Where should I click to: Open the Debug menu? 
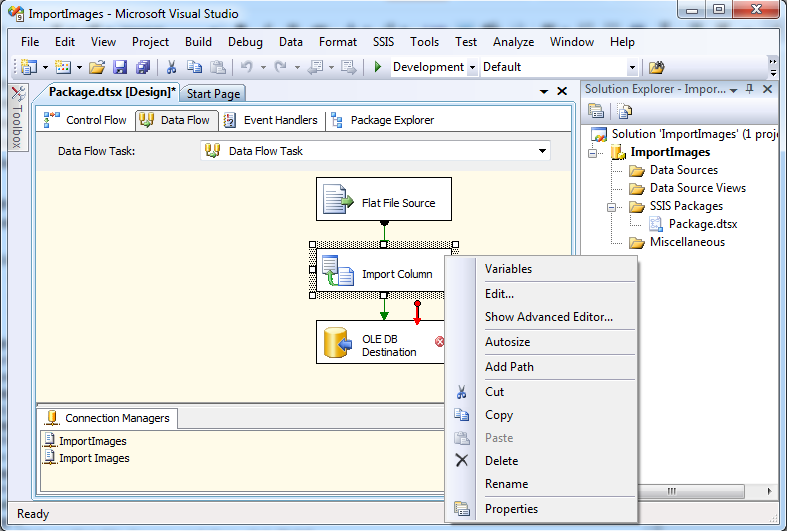click(245, 42)
